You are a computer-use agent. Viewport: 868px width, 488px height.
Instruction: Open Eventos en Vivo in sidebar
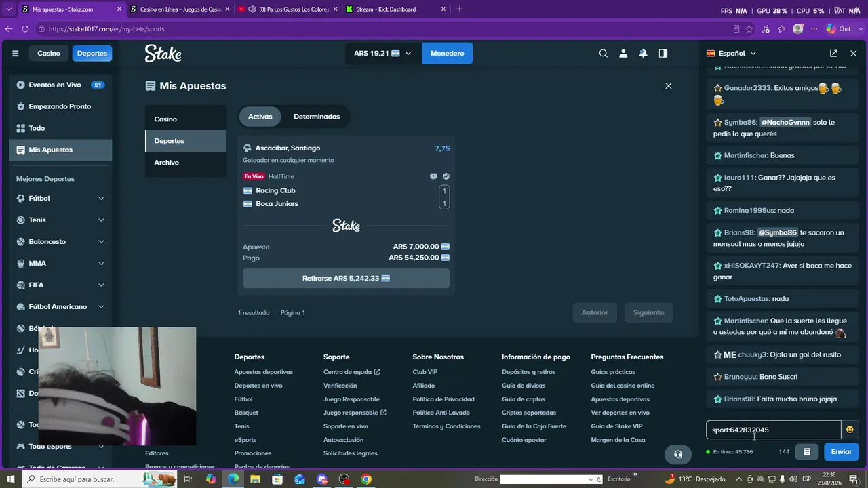pyautogui.click(x=60, y=85)
